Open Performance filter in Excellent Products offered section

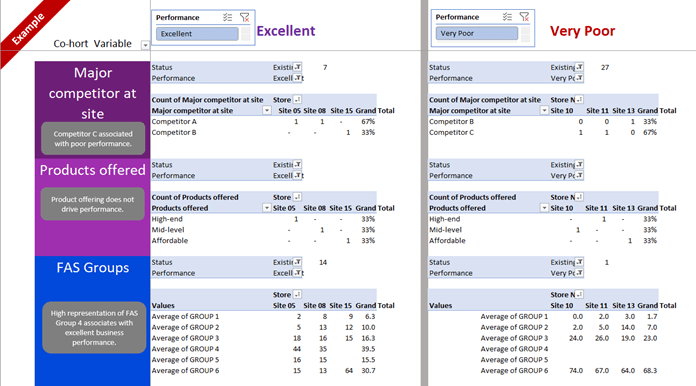[298, 176]
